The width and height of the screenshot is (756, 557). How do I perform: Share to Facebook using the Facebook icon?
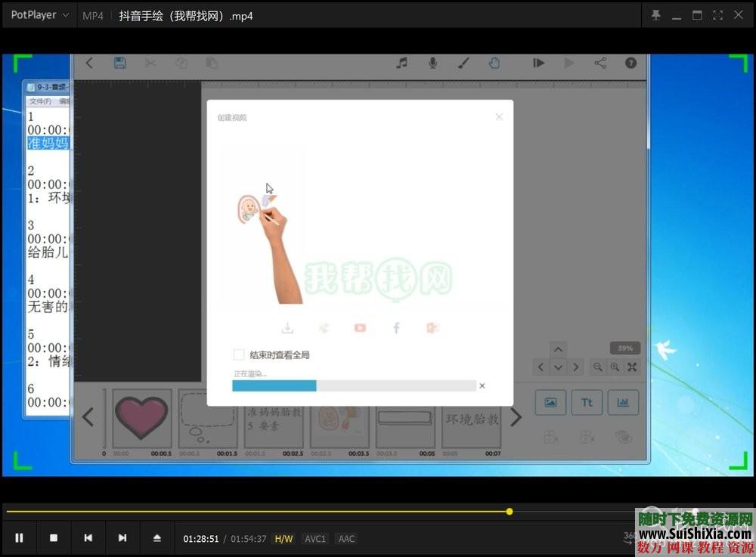(x=396, y=327)
